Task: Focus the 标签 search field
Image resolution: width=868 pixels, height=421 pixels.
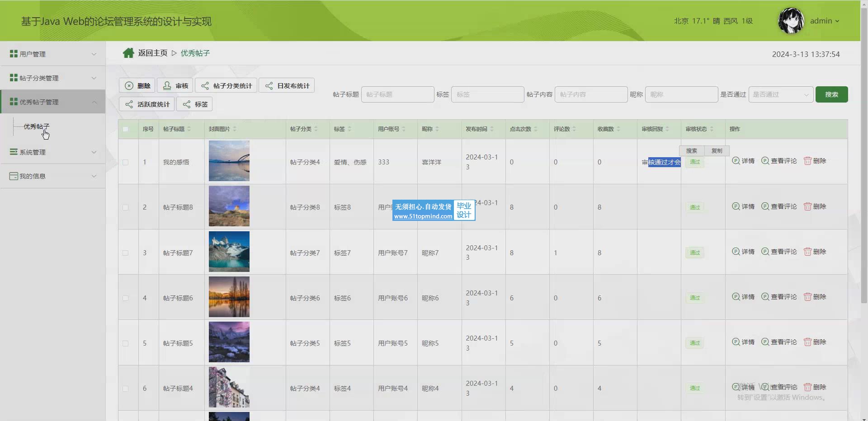Action: (487, 94)
